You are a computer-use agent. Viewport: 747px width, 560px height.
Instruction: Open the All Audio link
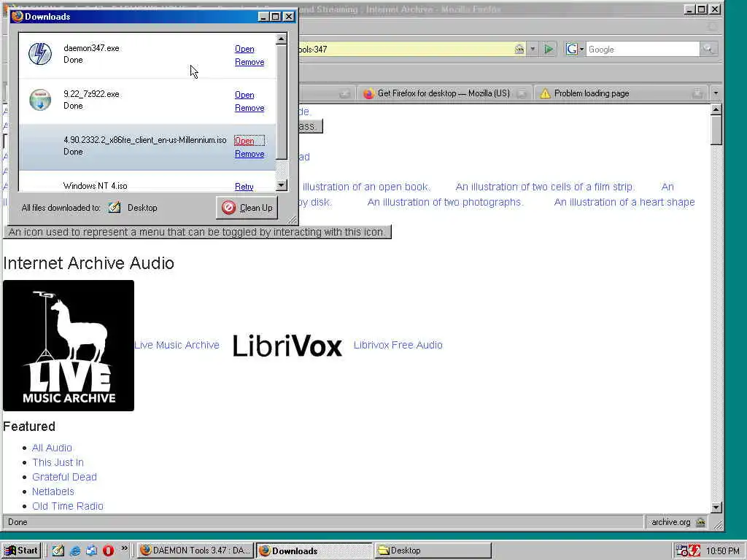(x=52, y=448)
